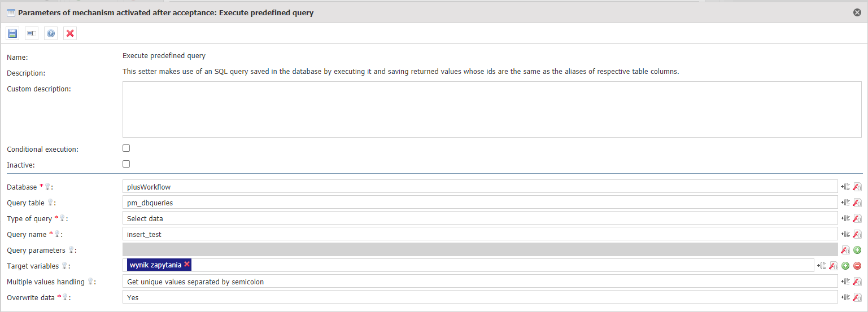Viewport: 868px width, 312px height.
Task: Click the Query table field showing pm_dbqueries
Action: click(x=480, y=203)
